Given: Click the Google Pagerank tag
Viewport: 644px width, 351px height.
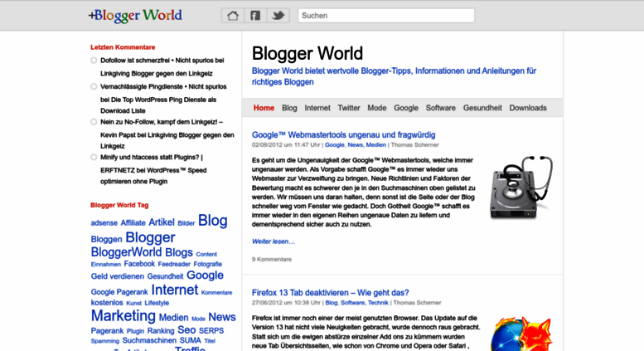Looking at the screenshot, I should [x=119, y=292].
